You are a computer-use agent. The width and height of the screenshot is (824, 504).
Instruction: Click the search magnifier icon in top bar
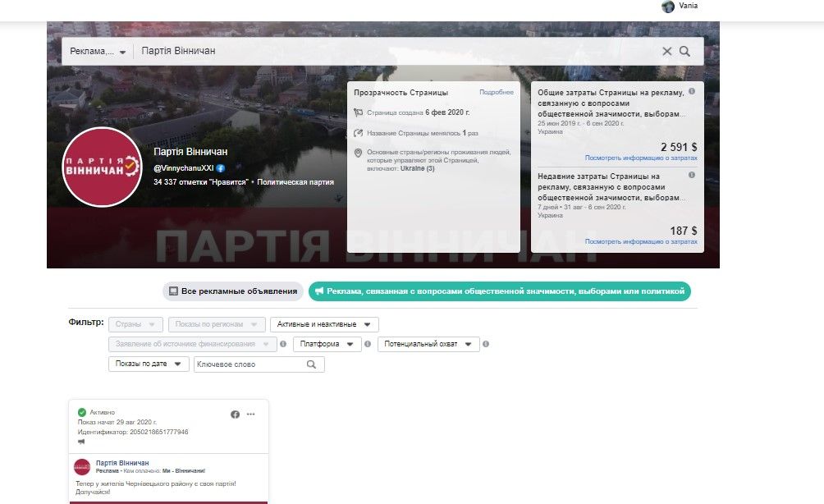point(685,52)
